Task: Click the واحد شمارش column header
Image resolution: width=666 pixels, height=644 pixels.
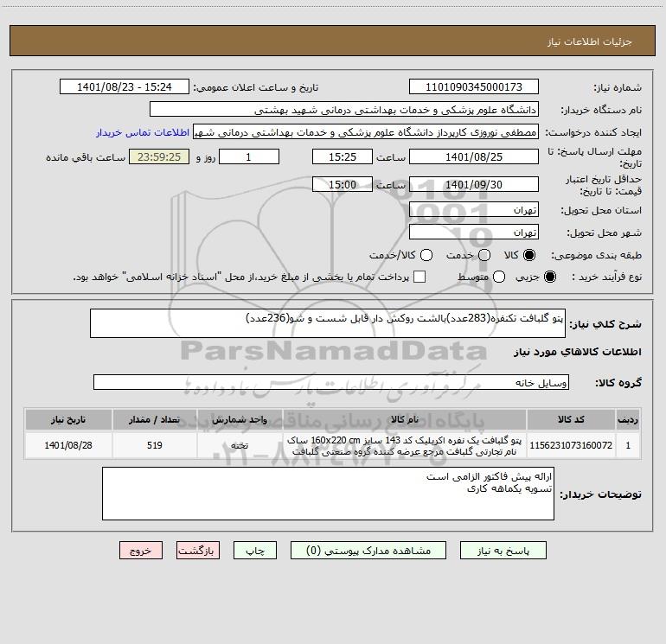Action: click(x=240, y=419)
